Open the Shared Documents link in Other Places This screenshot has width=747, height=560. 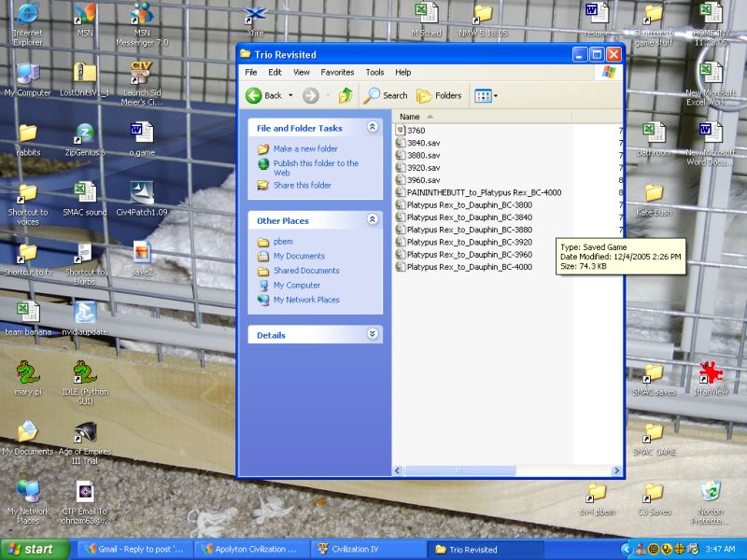(306, 271)
